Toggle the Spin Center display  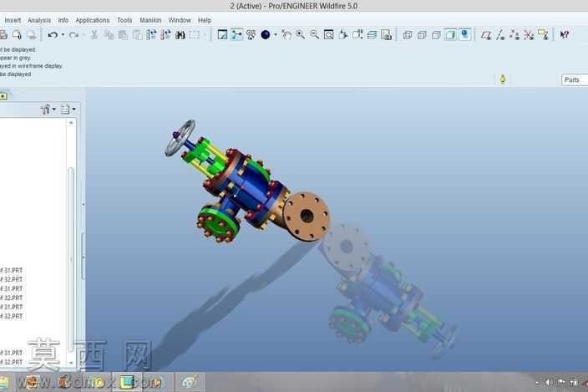pos(236,35)
